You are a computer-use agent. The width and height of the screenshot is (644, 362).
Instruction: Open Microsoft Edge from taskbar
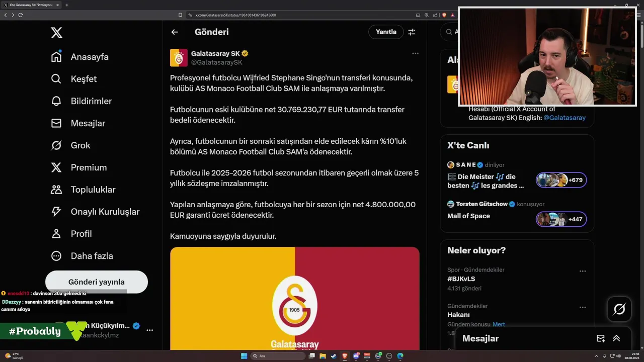click(400, 356)
